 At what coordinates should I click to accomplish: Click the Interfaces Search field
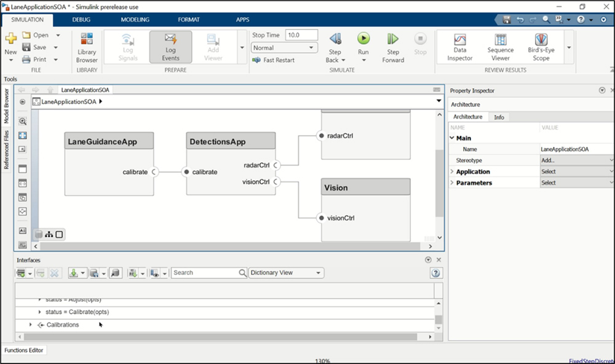pos(209,272)
